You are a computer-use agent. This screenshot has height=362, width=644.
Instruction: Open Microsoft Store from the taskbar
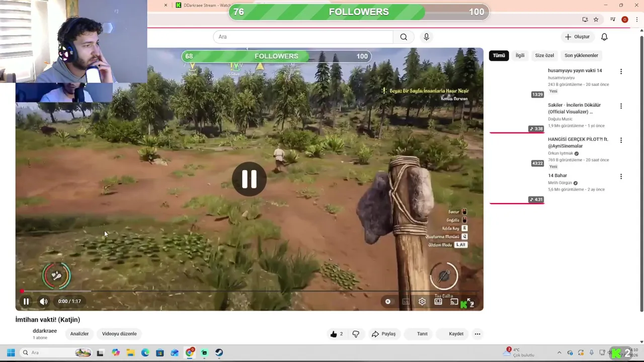[160, 352]
